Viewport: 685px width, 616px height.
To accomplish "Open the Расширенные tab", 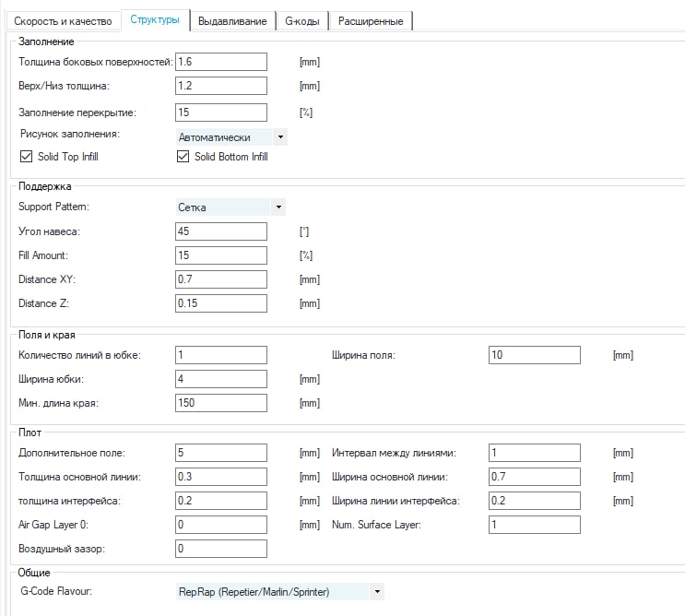I will (x=371, y=21).
